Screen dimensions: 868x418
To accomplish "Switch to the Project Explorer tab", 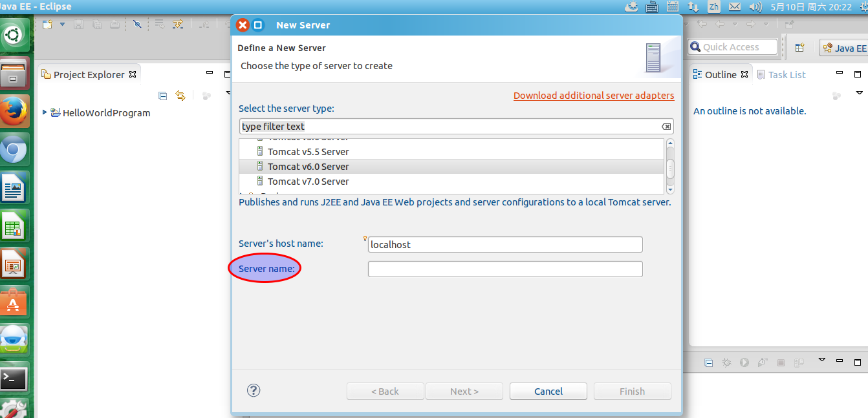I will coord(89,74).
